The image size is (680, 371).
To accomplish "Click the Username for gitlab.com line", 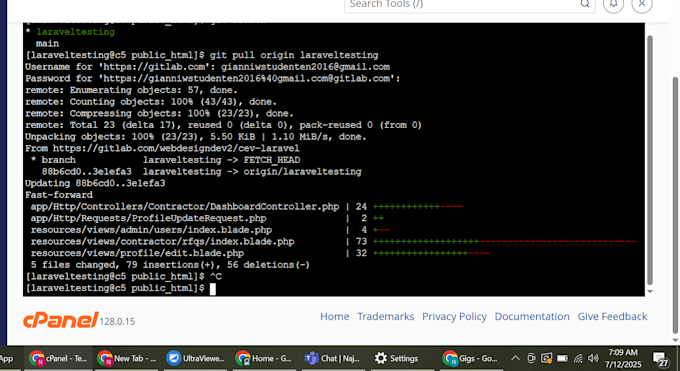I will (x=207, y=67).
